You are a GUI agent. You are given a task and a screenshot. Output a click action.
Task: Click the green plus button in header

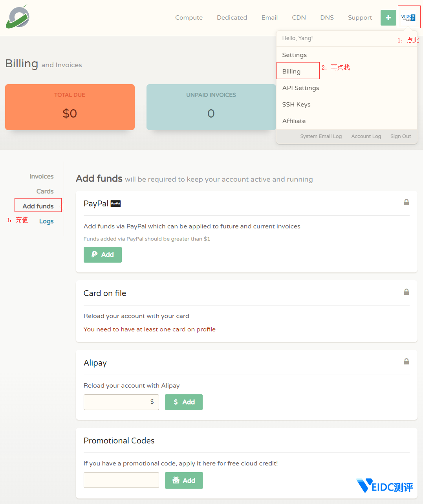click(388, 18)
